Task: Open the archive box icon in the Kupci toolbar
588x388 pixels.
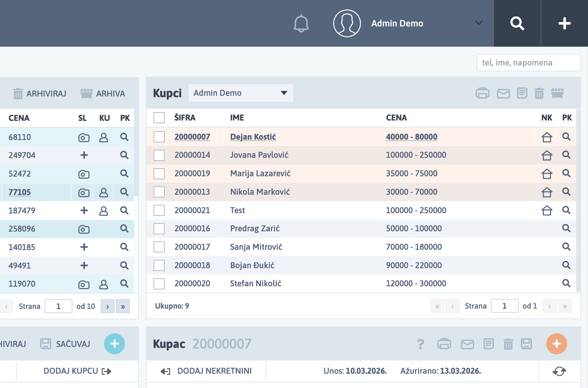Action: click(x=557, y=93)
